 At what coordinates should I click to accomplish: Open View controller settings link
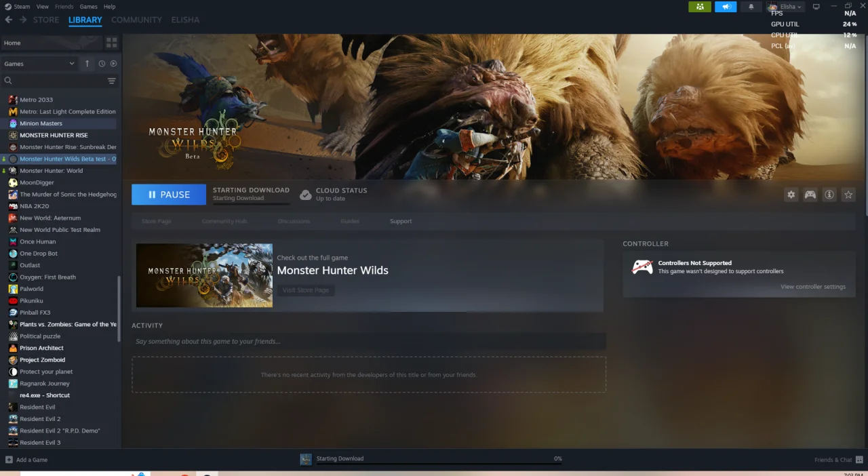click(x=813, y=287)
